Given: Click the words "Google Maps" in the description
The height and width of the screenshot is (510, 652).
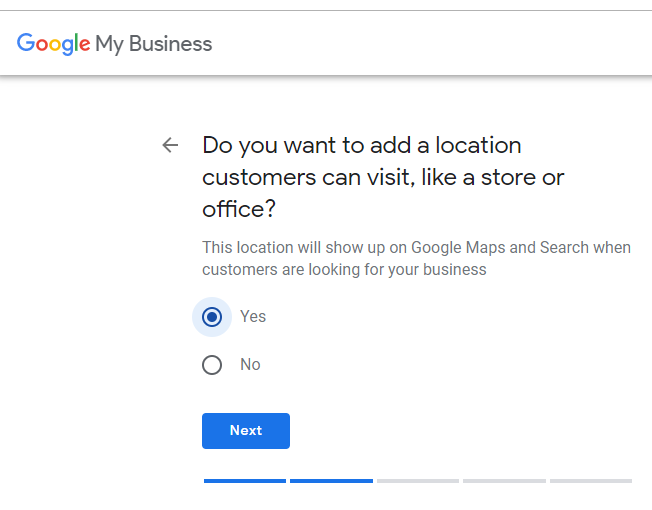Looking at the screenshot, I should (458, 248).
